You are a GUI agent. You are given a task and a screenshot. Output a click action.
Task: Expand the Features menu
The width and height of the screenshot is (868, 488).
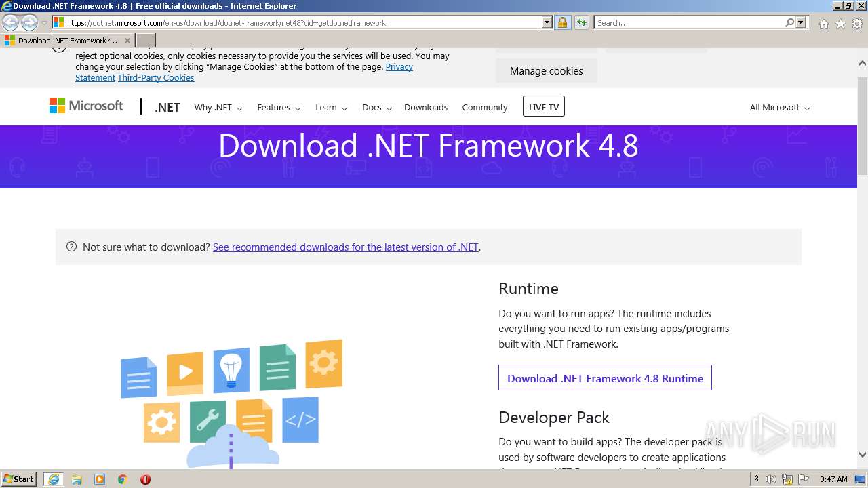point(279,107)
